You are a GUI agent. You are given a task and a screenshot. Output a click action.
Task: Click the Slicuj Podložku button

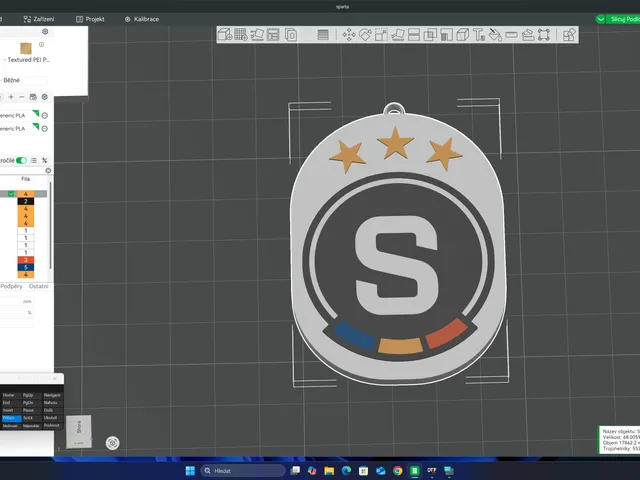coord(623,19)
